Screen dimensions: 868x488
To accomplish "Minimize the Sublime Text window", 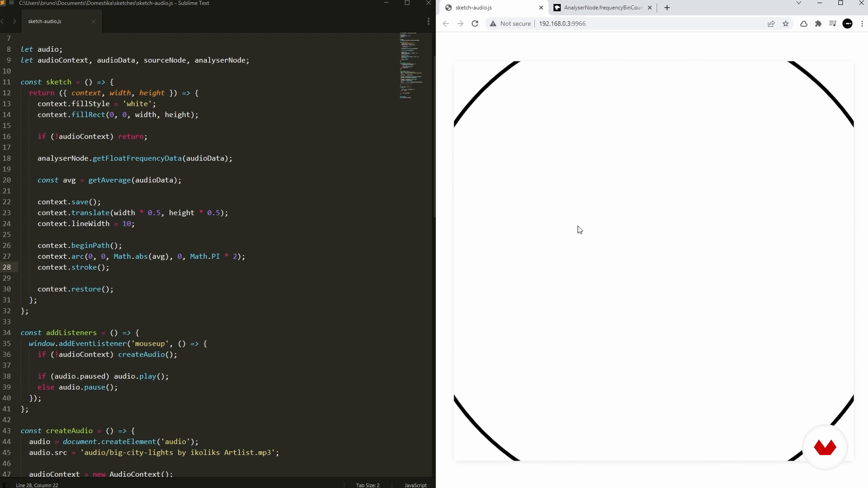I will 387,3.
